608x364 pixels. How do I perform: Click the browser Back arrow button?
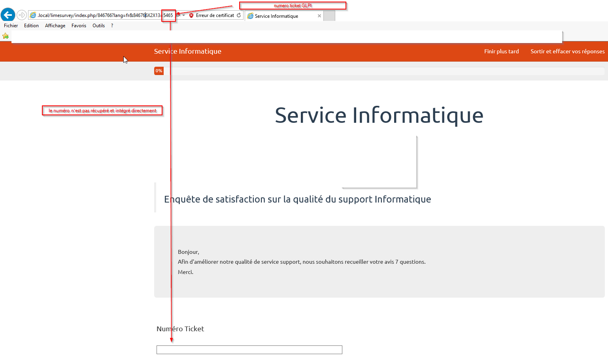(x=8, y=15)
